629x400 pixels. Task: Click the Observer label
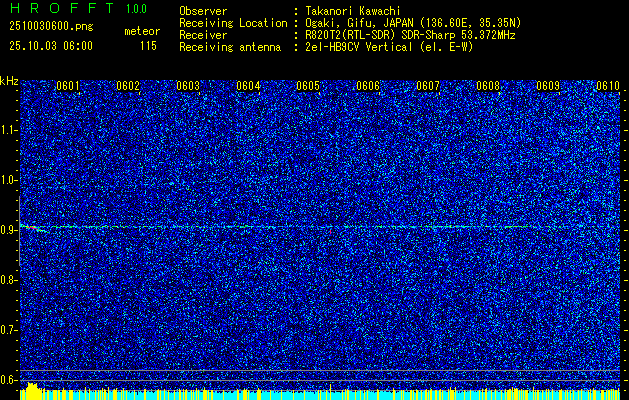[203, 11]
